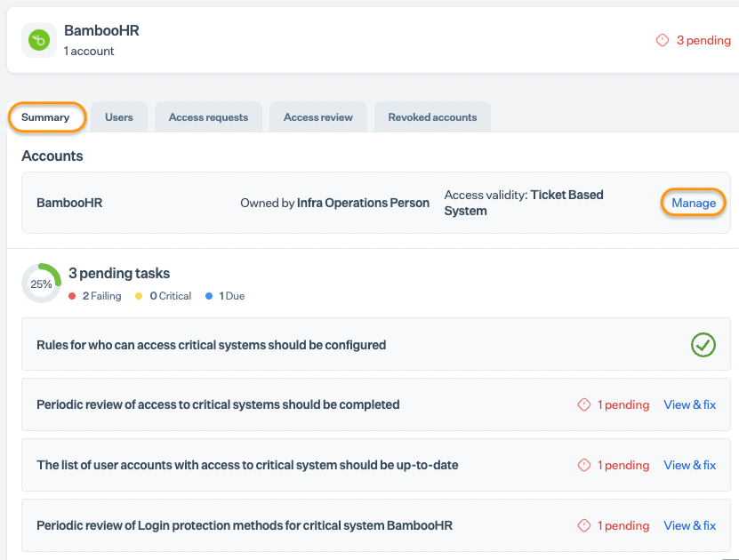Click pending alert icon in user accounts list row

pyautogui.click(x=584, y=465)
